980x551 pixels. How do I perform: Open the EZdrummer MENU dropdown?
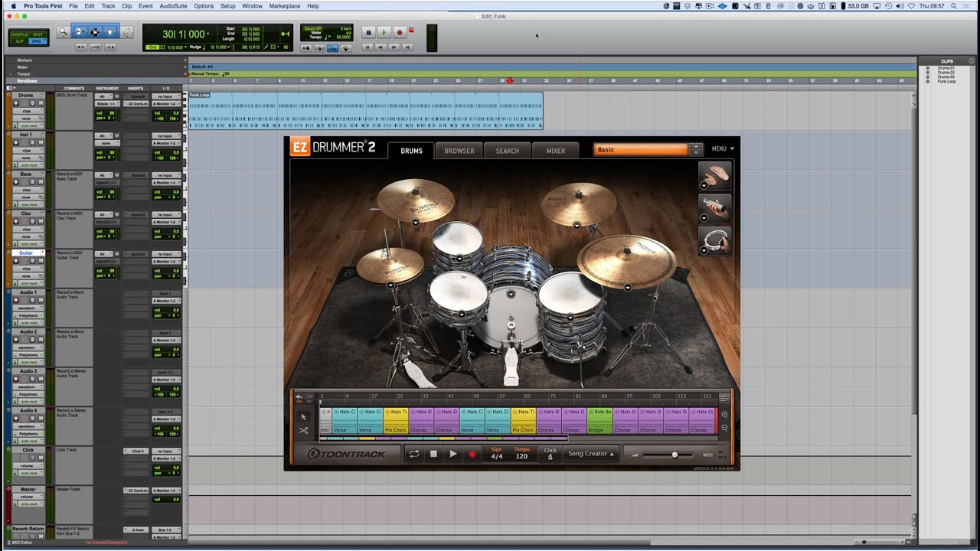click(723, 149)
